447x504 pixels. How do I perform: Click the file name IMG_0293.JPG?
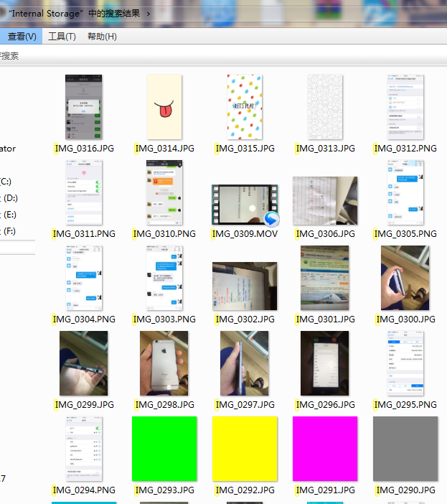164,490
